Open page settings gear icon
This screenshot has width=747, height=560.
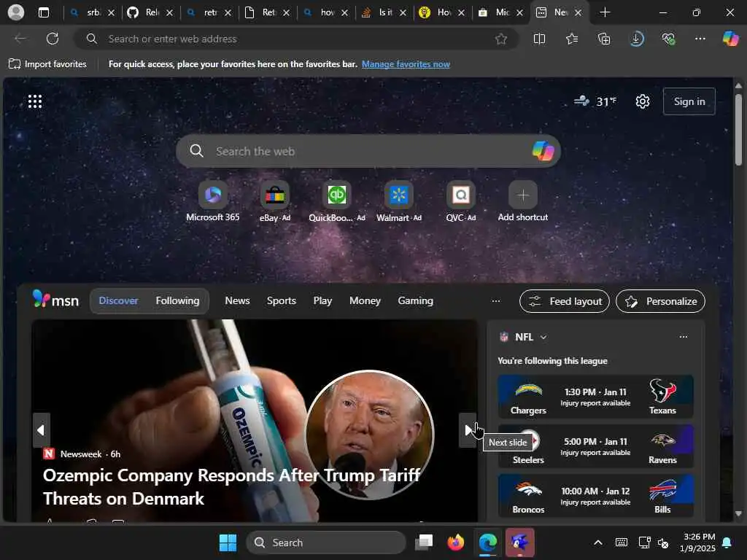[643, 101]
